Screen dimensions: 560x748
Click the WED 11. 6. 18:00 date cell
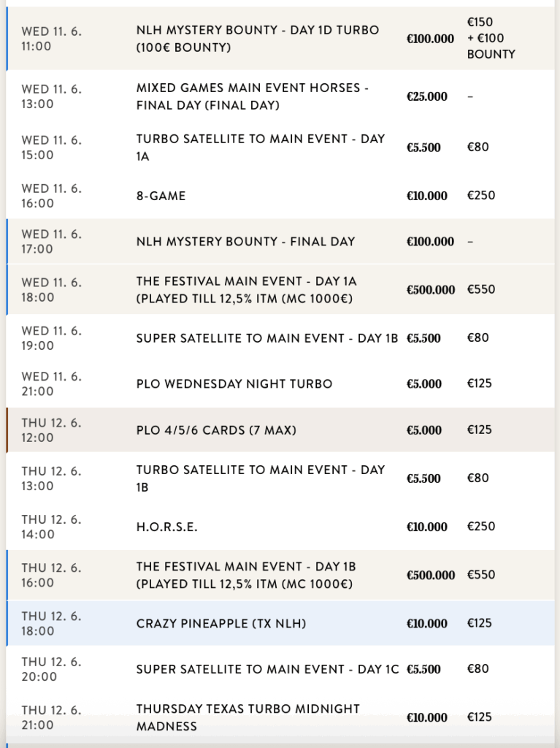pyautogui.click(x=51, y=289)
